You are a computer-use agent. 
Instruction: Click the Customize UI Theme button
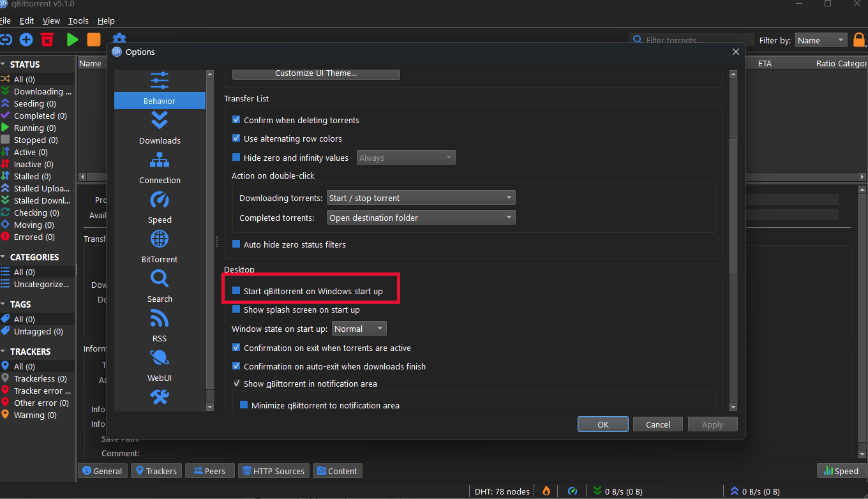[x=316, y=73]
